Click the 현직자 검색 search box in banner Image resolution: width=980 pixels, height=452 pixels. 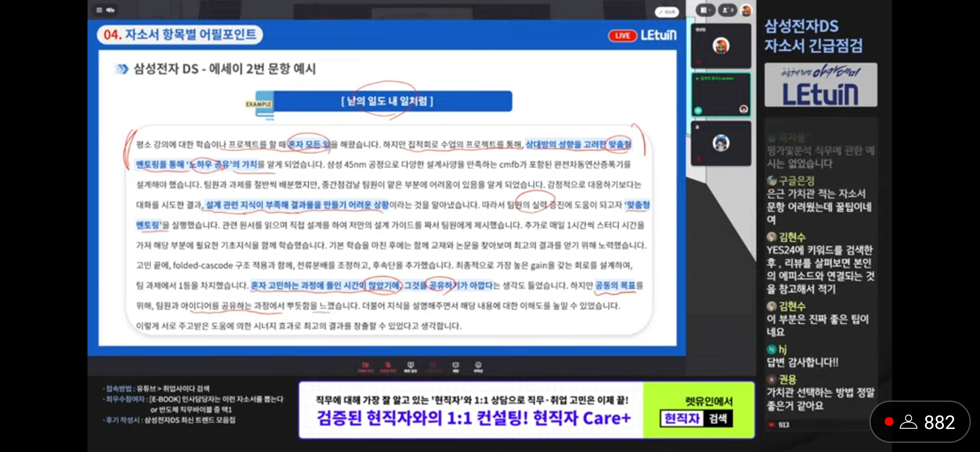(x=696, y=419)
